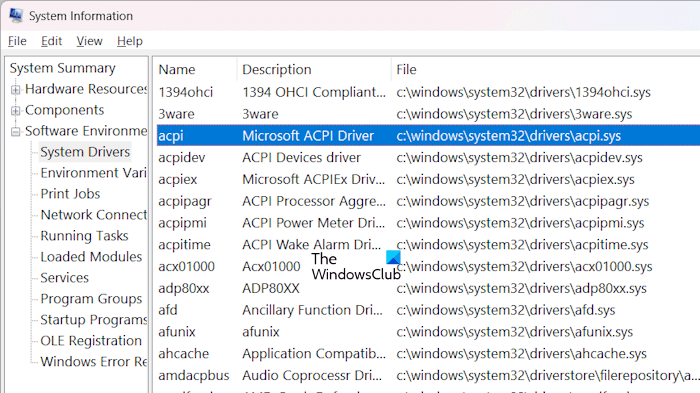Select the amdacpbus driver row
Image resolution: width=700 pixels, height=393 pixels.
(x=428, y=376)
